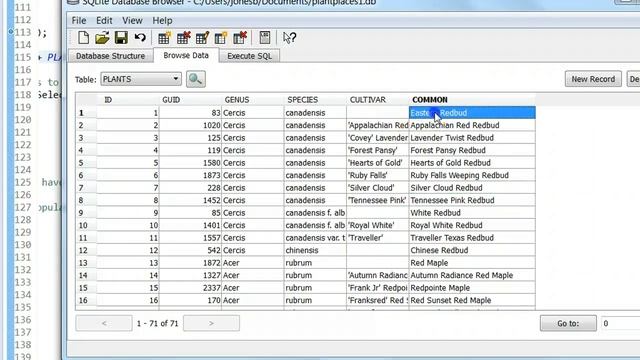Select the Hearts of Gold Redbud cell
Screen dimensions: 640x360
pos(472,163)
